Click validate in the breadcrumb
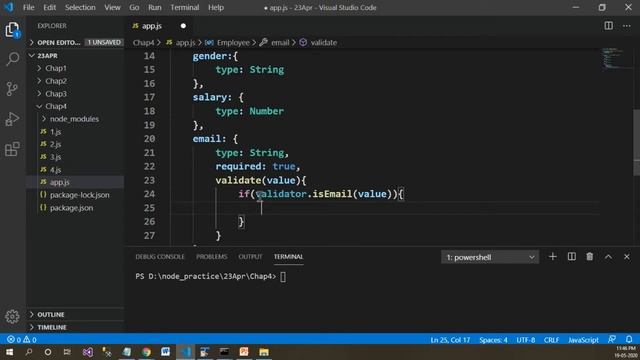The image size is (640, 360). pos(324,42)
